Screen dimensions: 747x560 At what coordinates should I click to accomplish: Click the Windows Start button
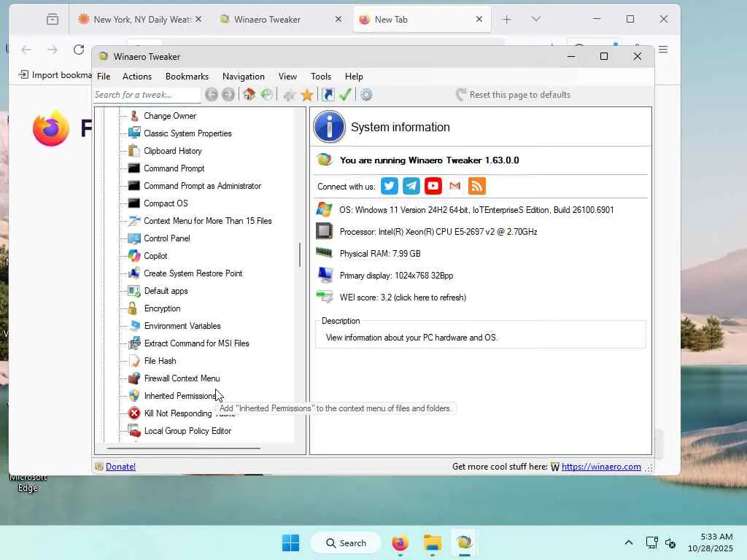pyautogui.click(x=290, y=542)
